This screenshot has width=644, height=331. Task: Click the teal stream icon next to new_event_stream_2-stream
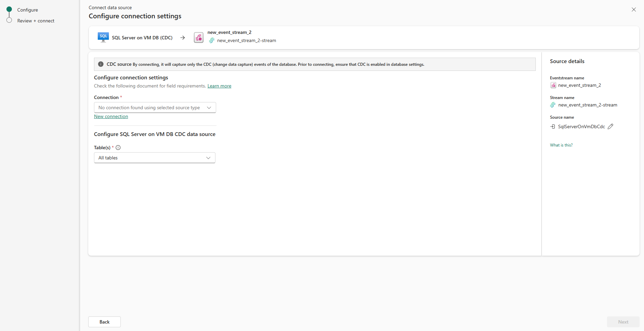tap(212, 40)
